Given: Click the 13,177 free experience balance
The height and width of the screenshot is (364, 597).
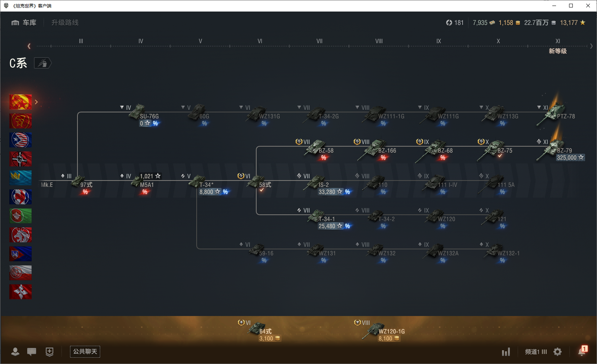Looking at the screenshot, I should tap(573, 23).
